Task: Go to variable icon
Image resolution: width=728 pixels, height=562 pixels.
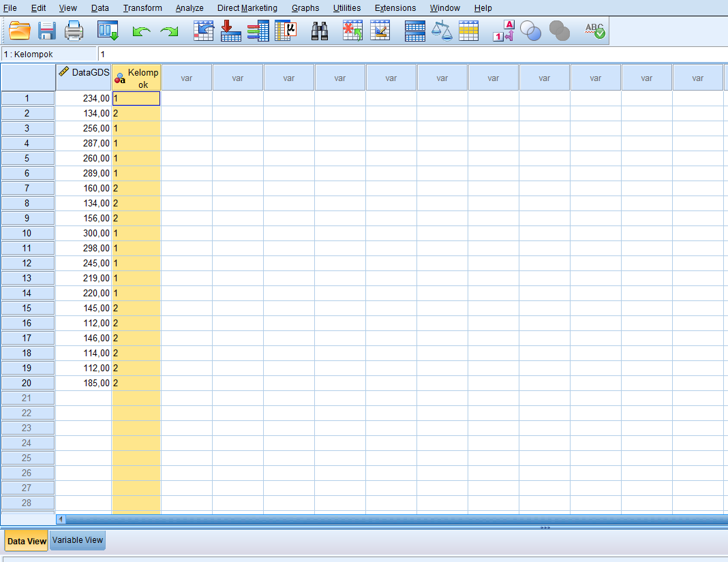Action: (231, 31)
